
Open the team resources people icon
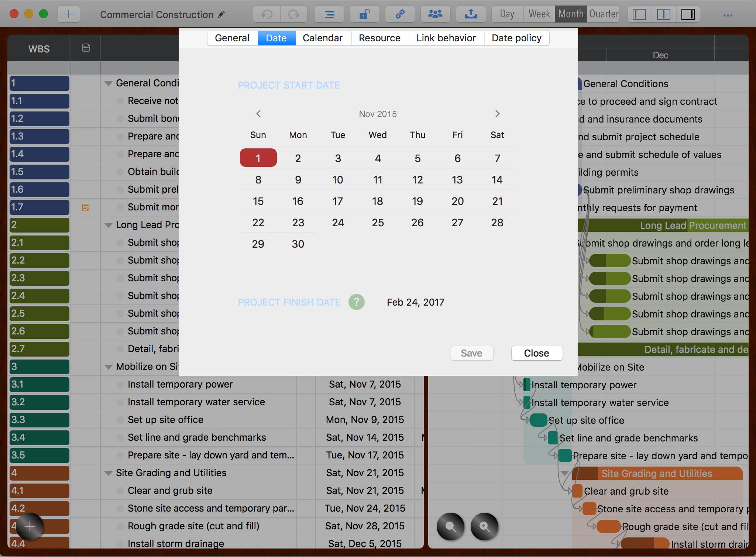tap(435, 14)
